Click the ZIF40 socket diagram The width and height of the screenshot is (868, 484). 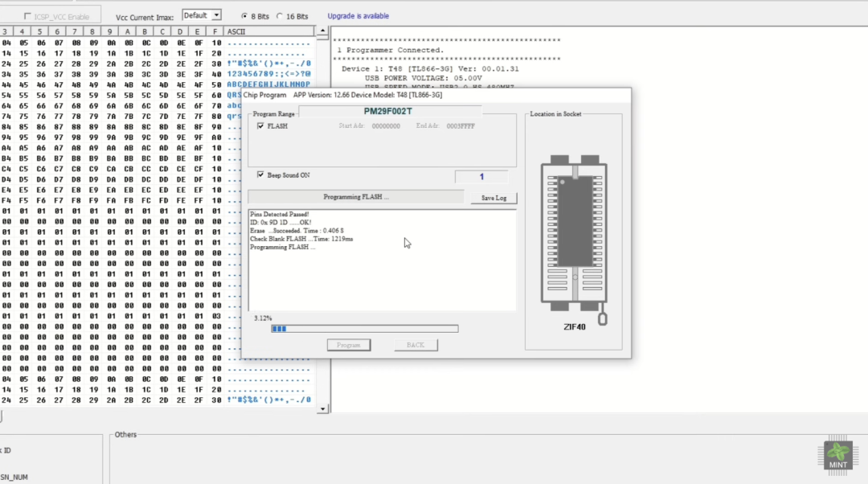[574, 233]
